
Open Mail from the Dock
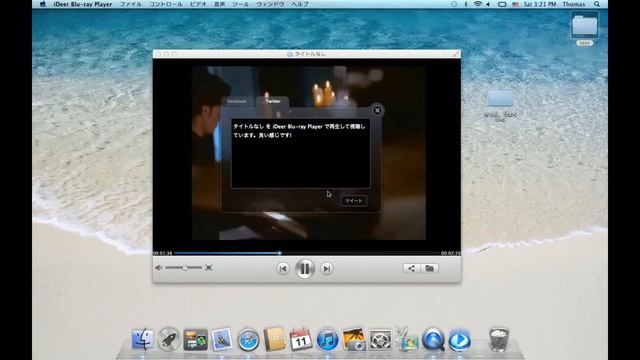[222, 339]
